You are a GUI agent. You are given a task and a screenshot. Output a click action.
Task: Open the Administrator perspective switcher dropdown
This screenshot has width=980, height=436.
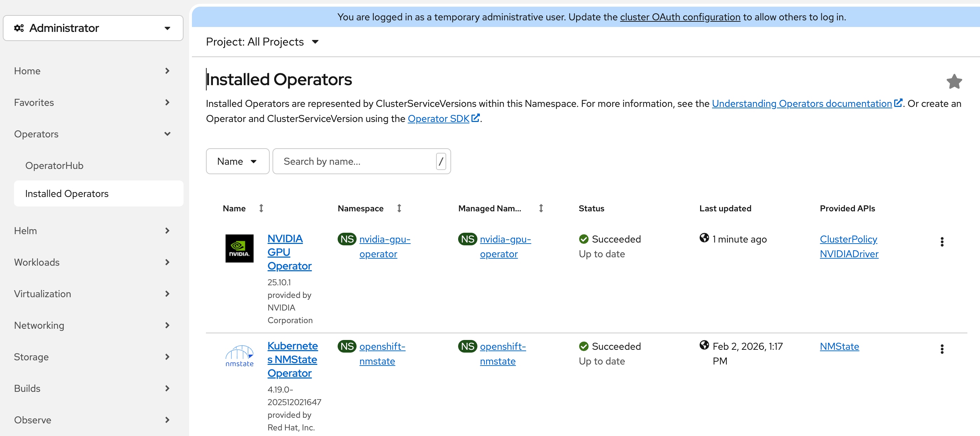(93, 28)
